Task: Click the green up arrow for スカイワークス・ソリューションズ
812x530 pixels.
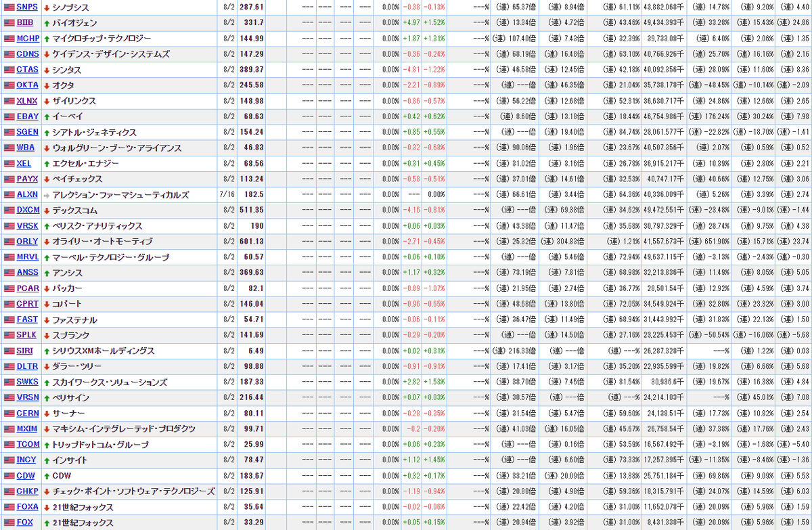Action: pos(47,382)
